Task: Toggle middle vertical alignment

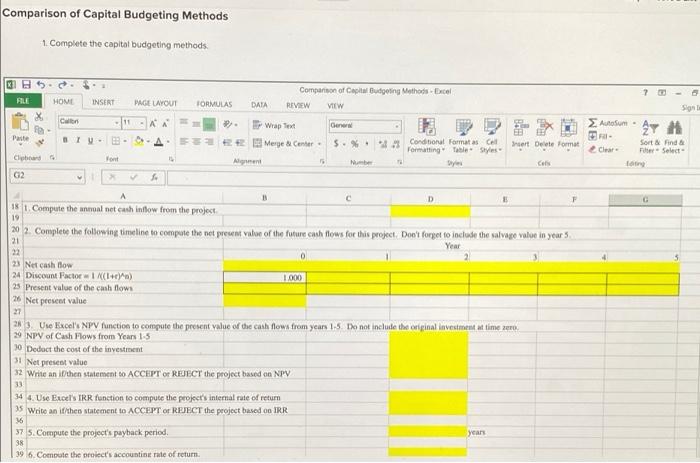Action: pos(196,124)
